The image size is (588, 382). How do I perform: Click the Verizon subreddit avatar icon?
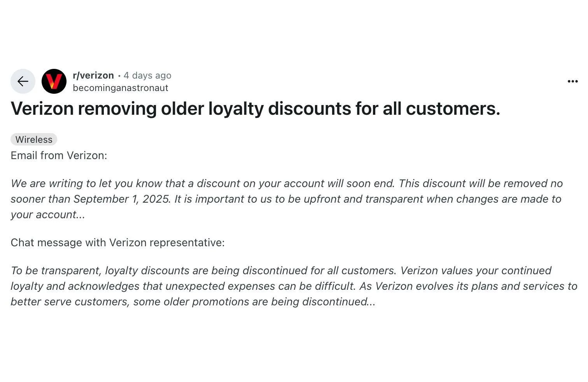(54, 81)
